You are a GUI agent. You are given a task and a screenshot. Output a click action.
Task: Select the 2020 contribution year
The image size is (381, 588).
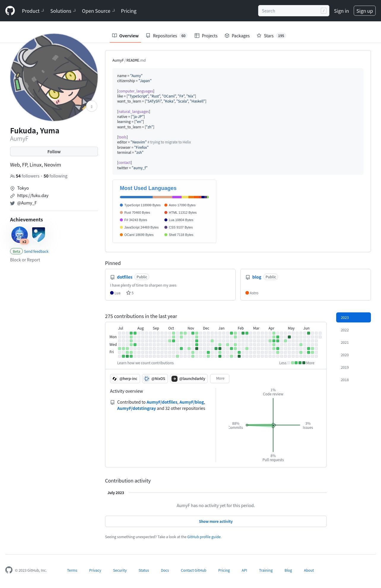click(x=353, y=355)
